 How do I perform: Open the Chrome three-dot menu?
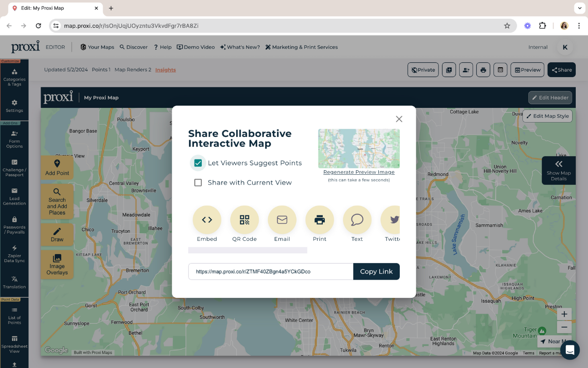pyautogui.click(x=579, y=26)
